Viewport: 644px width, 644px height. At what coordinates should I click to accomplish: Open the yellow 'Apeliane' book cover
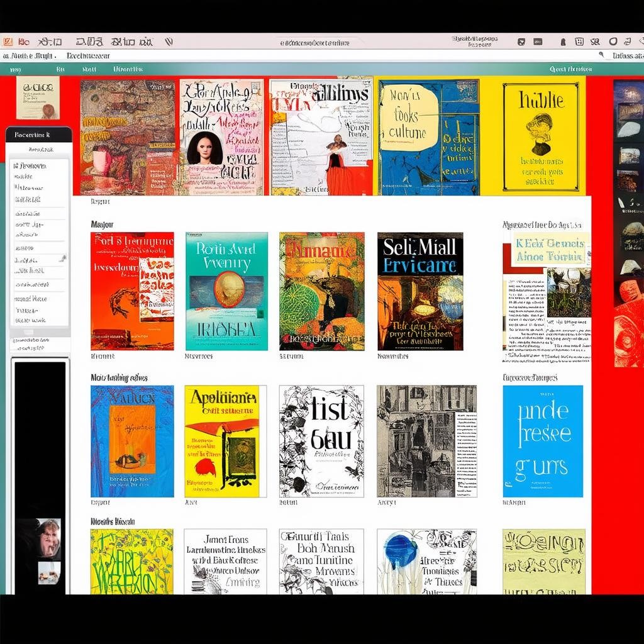(221, 441)
